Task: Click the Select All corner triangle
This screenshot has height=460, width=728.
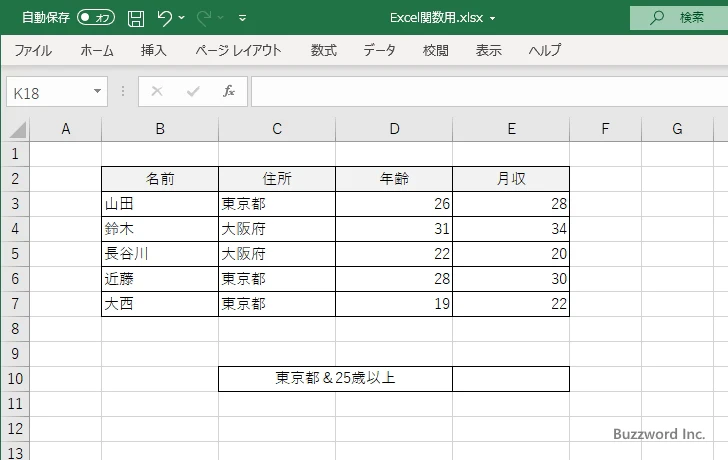Action: [17, 129]
